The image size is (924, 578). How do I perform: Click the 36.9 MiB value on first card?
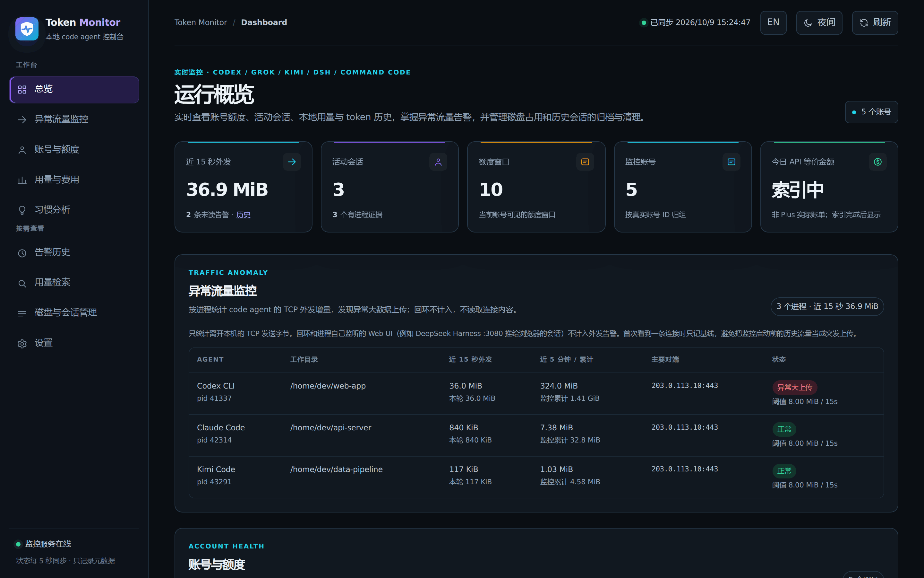pyautogui.click(x=227, y=189)
